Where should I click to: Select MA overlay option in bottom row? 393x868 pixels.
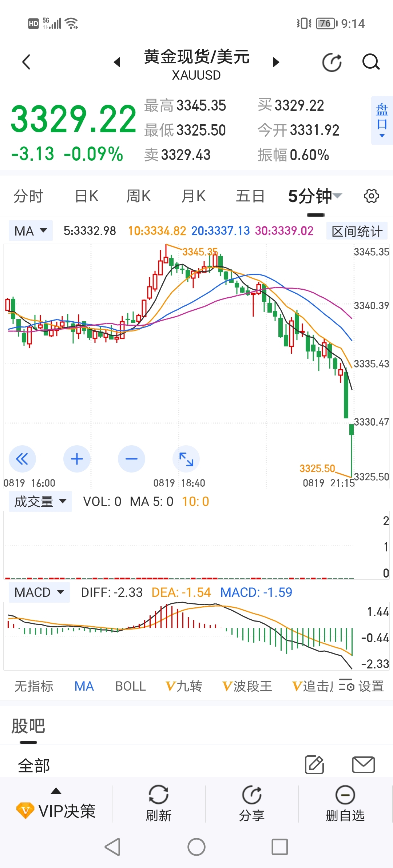84,686
